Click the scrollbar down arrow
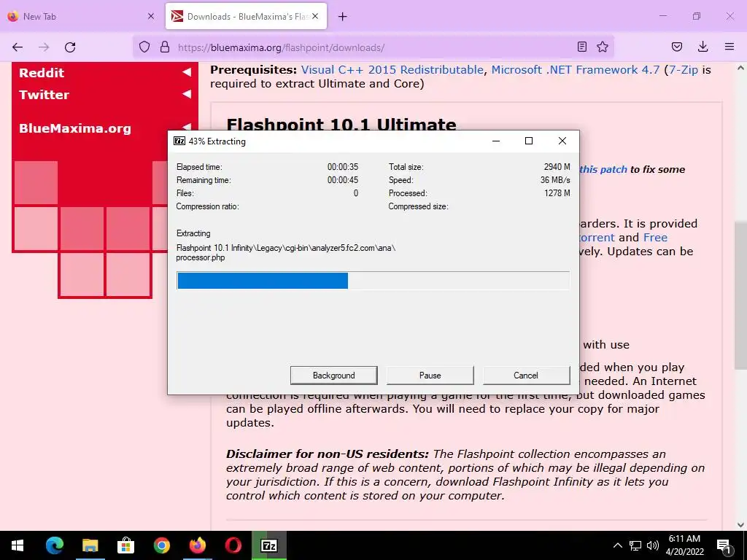The height and width of the screenshot is (560, 747). 740,525
